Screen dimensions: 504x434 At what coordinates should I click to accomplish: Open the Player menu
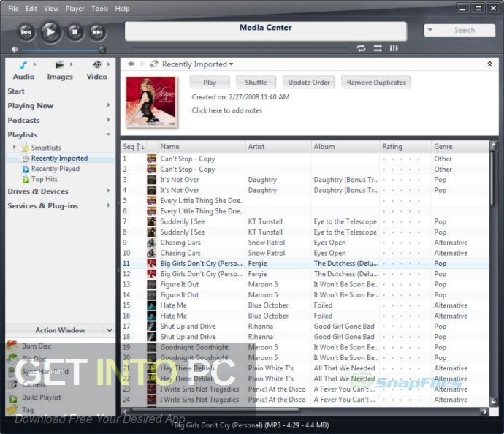[x=75, y=9]
